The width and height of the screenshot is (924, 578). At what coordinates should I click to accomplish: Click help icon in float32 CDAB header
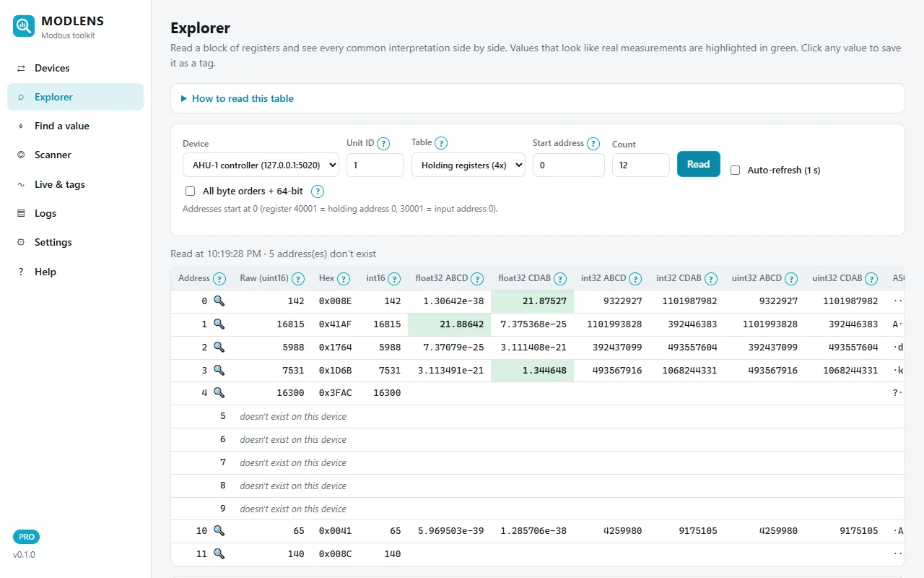pyautogui.click(x=560, y=279)
